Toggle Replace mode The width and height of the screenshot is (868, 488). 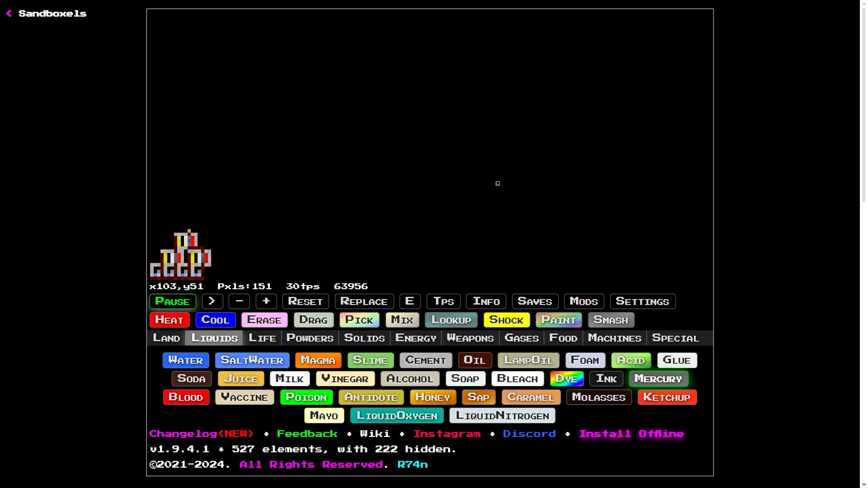tap(364, 301)
